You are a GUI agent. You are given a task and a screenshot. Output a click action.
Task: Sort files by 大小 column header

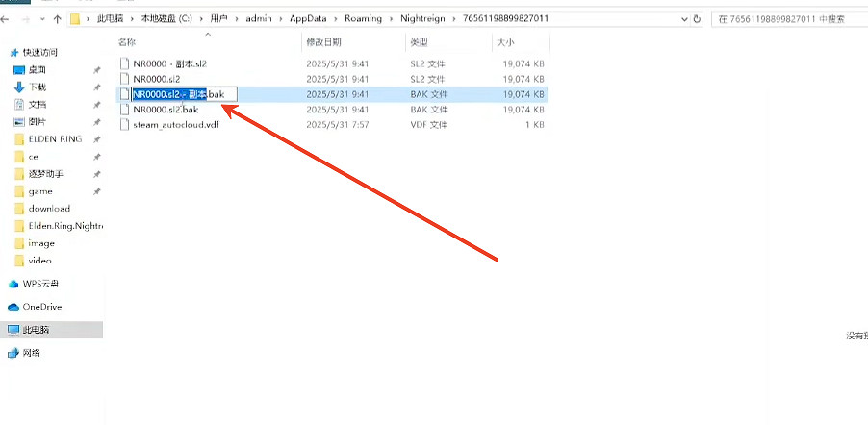tap(505, 43)
